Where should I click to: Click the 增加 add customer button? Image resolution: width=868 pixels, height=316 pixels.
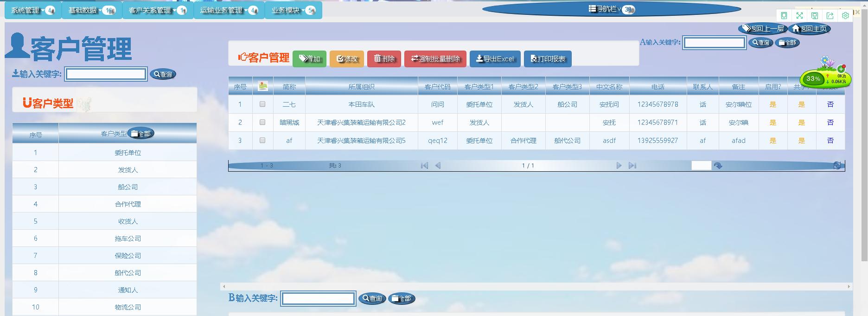pyautogui.click(x=310, y=59)
